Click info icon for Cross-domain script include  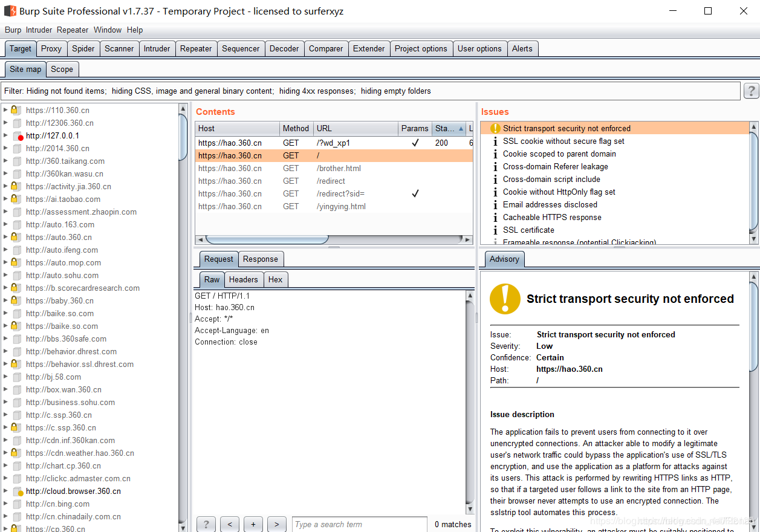(x=495, y=179)
